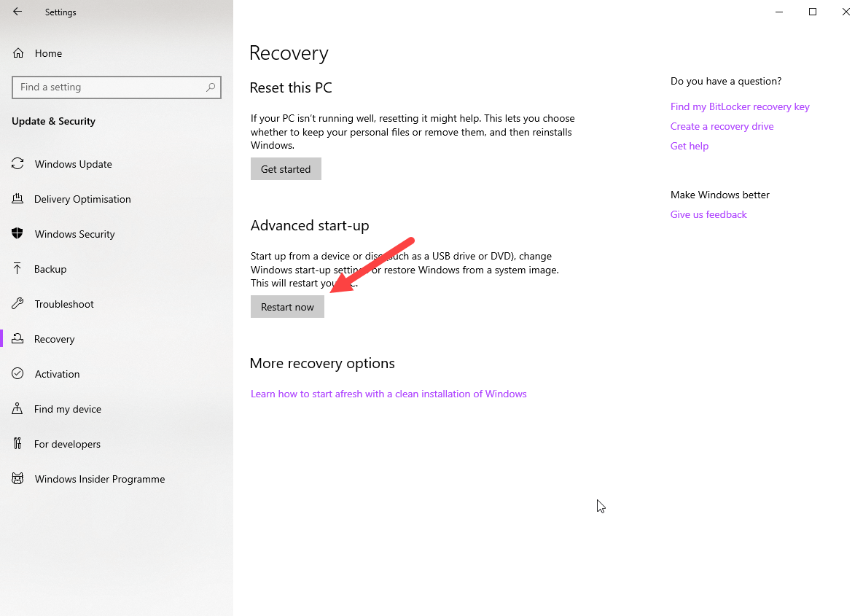Viewport: 863px width, 616px height.
Task: Open the Windows Insider Programme section
Action: (x=99, y=479)
